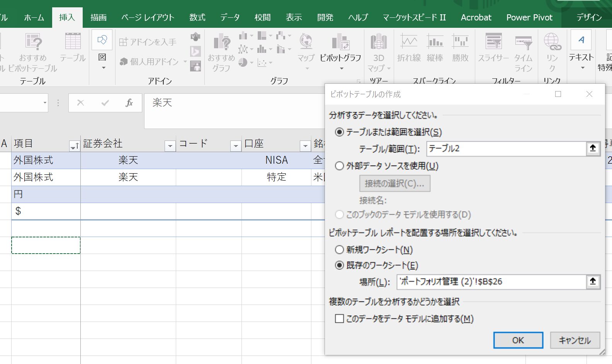This screenshot has width=612, height=364.
Task: Select the NISA cell in 口座 column
Action: (x=276, y=160)
